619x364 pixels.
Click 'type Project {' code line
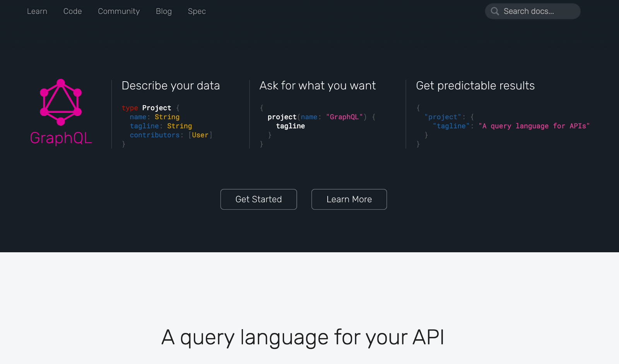pyautogui.click(x=150, y=108)
